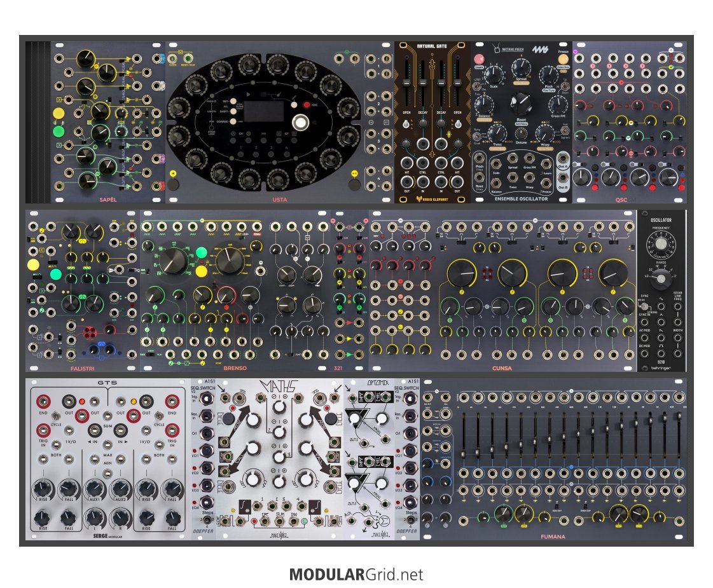Click the FUMANA module name label
Viewport: 713px width, 588px height.
coord(553,537)
